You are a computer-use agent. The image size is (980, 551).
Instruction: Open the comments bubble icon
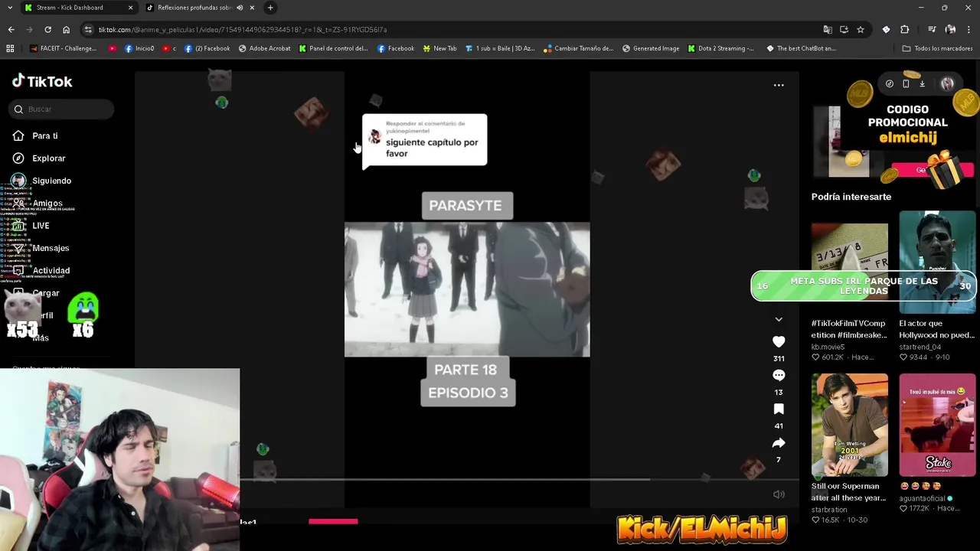779,376
